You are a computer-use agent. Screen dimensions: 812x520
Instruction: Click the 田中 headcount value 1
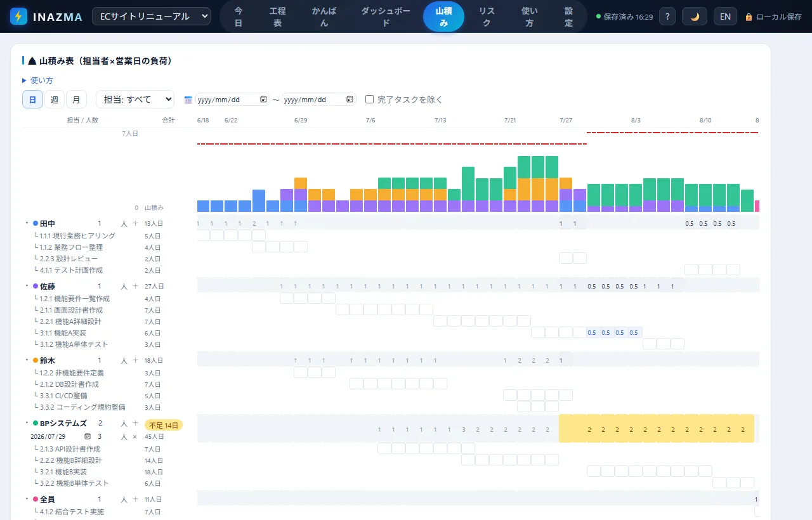(x=100, y=223)
